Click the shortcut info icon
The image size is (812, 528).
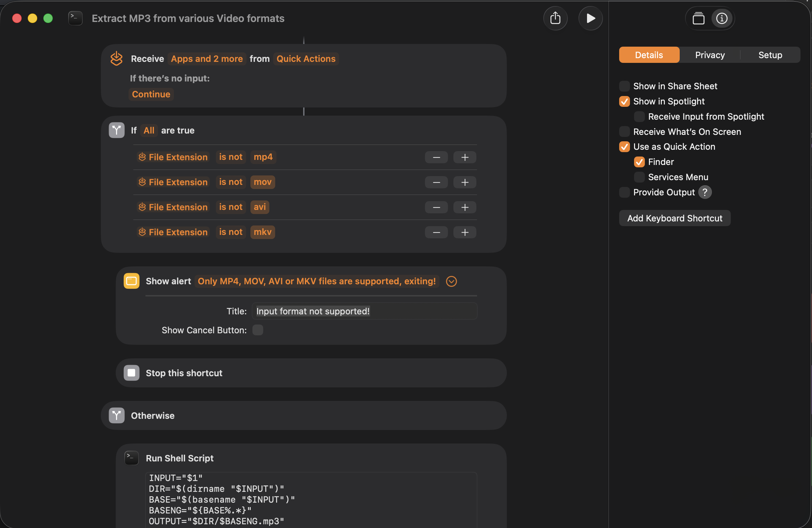tap(721, 18)
